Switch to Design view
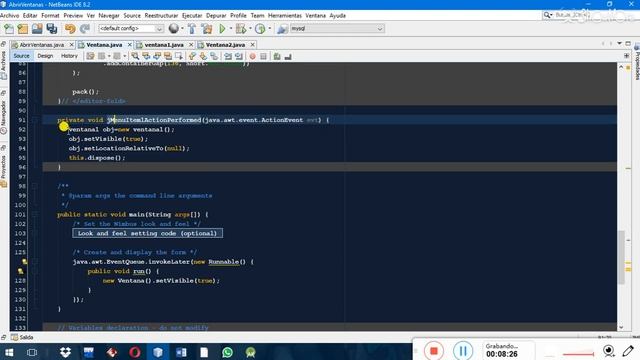The image size is (640, 360). 45,56
